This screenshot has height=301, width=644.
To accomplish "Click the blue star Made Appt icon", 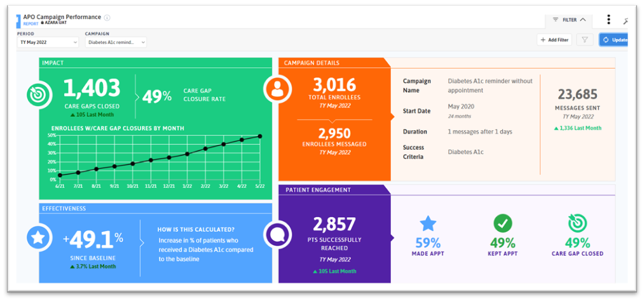I will click(428, 223).
